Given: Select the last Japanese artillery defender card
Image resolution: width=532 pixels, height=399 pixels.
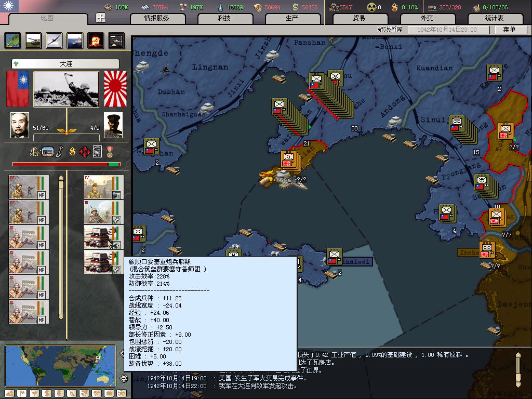Looking at the screenshot, I should pos(103,262).
